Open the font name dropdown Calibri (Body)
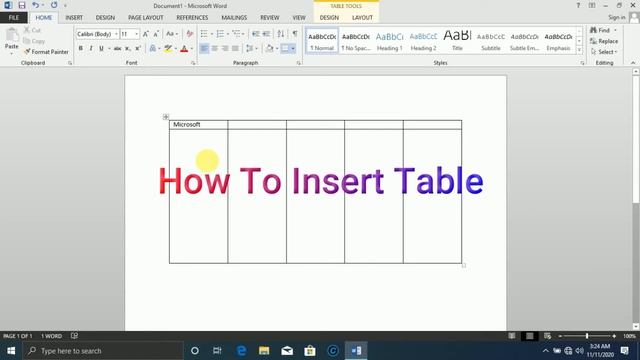This screenshot has height=360, width=640. coord(116,34)
